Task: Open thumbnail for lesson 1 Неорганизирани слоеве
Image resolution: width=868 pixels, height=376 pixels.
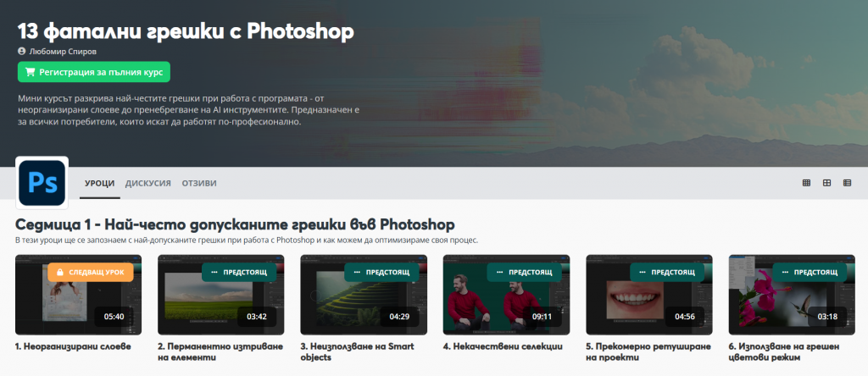Action: 78,295
